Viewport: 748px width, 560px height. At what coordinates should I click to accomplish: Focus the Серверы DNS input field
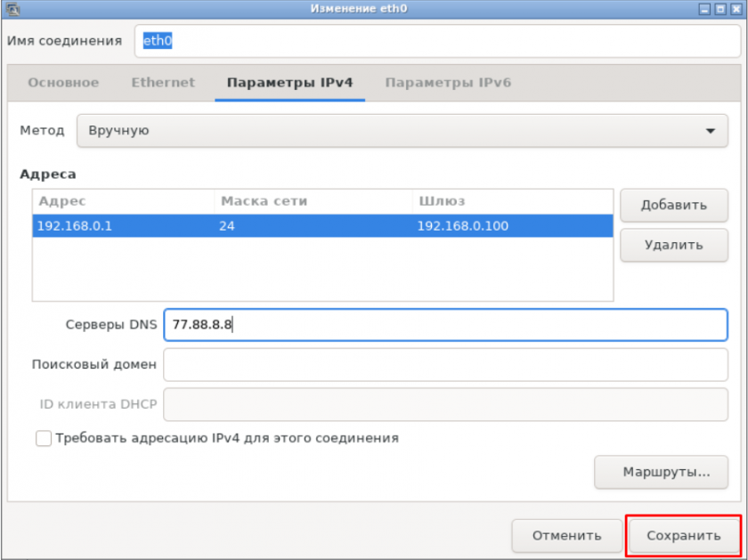[x=445, y=325]
